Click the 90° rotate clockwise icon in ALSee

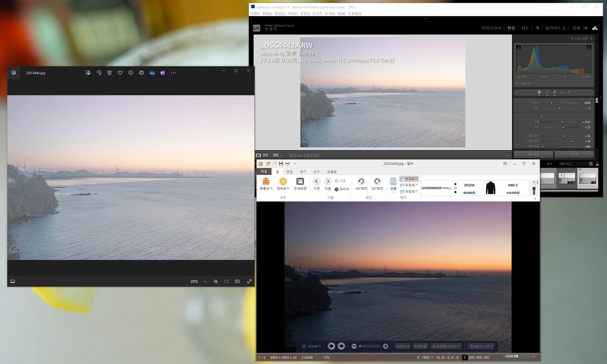377,182
